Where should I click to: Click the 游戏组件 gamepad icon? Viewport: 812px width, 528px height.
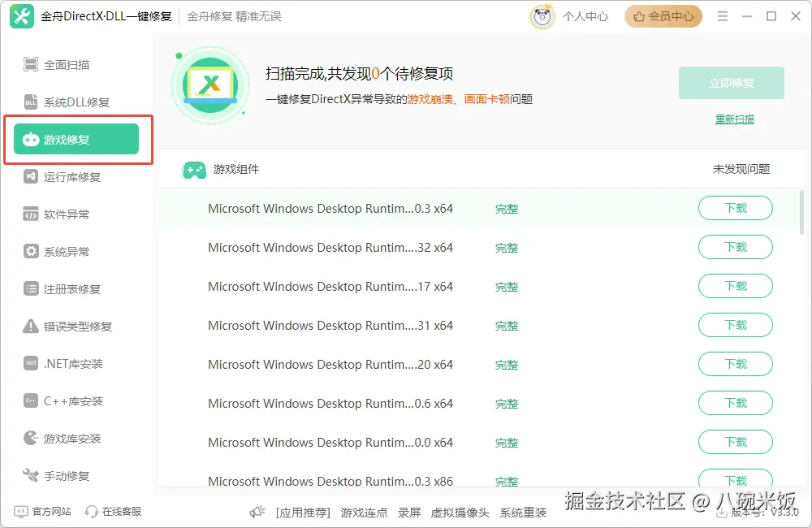point(194,170)
